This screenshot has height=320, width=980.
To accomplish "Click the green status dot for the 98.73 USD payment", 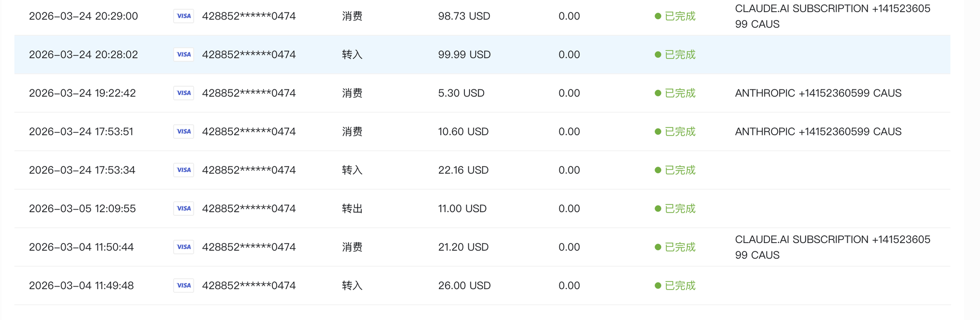I will click(658, 16).
